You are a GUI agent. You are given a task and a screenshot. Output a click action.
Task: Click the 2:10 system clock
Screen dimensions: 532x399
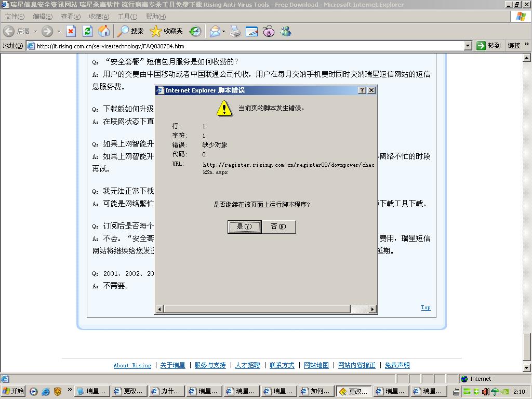519,392
